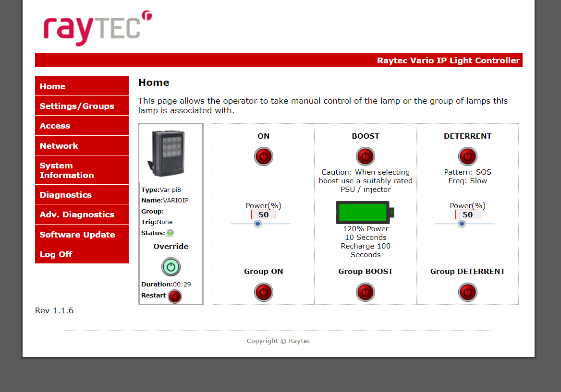
Task: Select System Information in sidebar
Action: pyautogui.click(x=82, y=170)
